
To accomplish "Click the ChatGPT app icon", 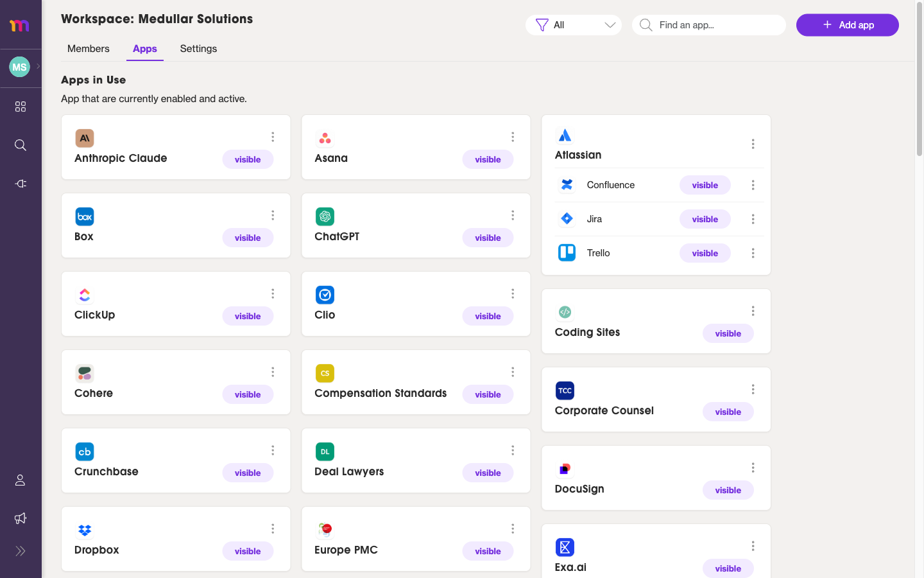I will pos(325,216).
